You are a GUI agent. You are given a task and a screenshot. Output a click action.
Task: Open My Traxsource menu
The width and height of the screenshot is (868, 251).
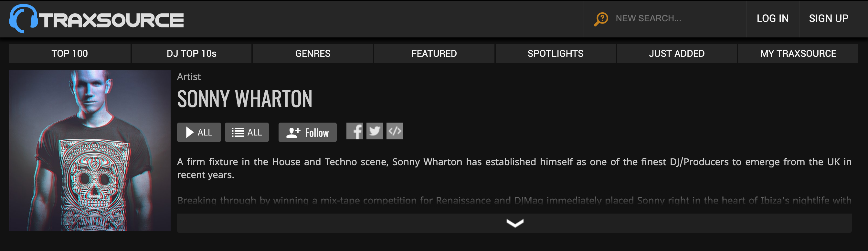[x=798, y=54]
